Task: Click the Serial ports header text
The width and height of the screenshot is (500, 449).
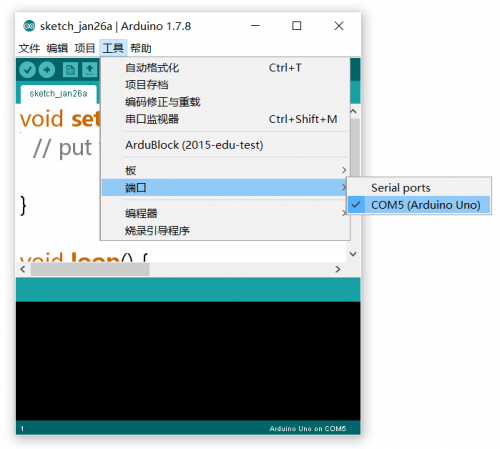Action: coord(401,188)
